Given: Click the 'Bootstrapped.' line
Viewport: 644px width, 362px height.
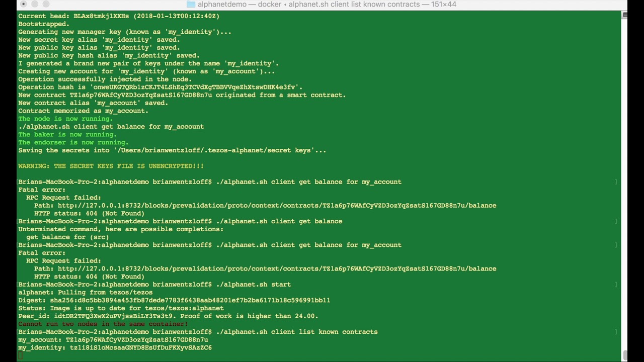Looking at the screenshot, I should coord(44,24).
